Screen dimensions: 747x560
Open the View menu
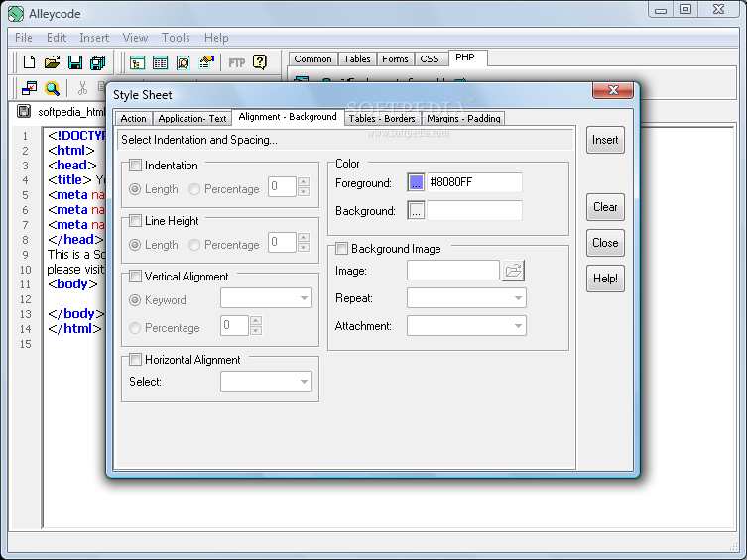(x=135, y=37)
